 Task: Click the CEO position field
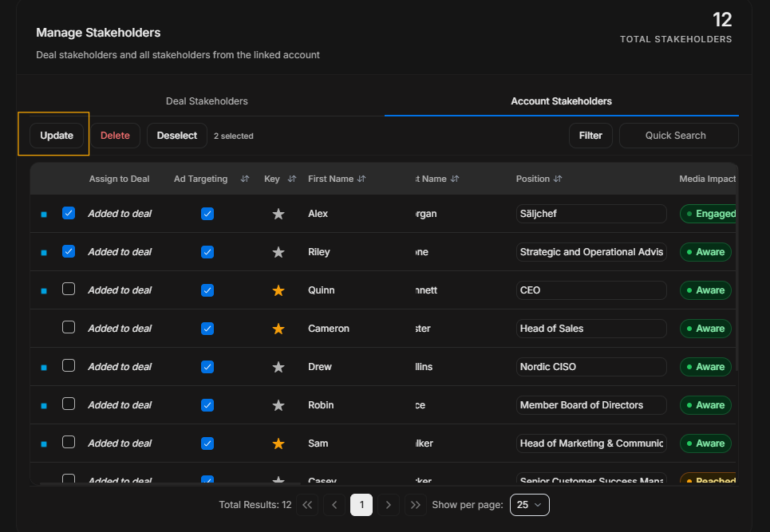pyautogui.click(x=591, y=290)
